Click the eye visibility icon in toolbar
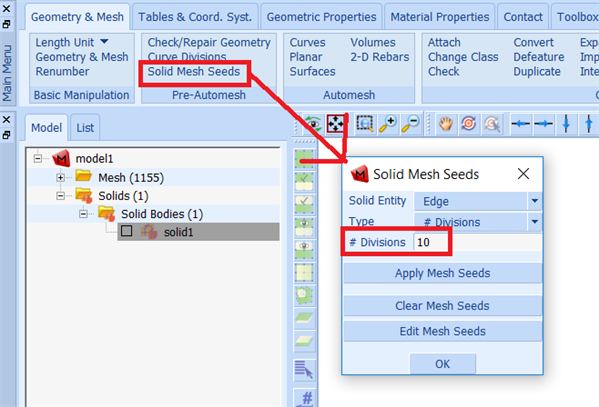This screenshot has width=599, height=407. 313,124
